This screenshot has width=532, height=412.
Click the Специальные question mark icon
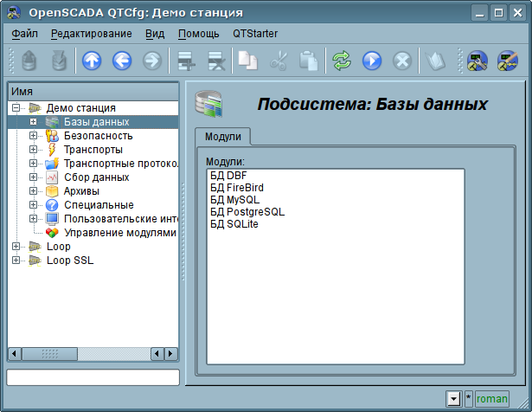pos(52,205)
